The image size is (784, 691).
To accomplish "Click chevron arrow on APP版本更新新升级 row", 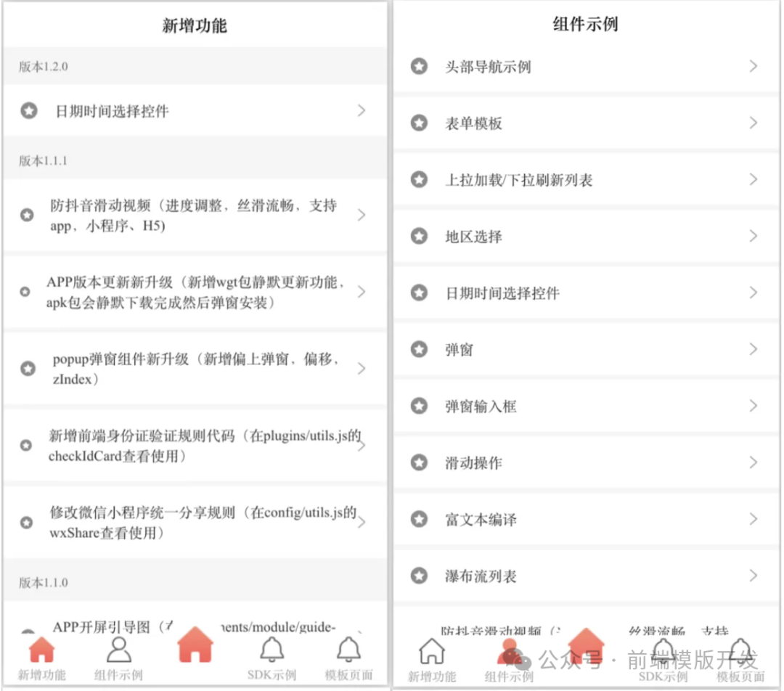I will coord(362,292).
